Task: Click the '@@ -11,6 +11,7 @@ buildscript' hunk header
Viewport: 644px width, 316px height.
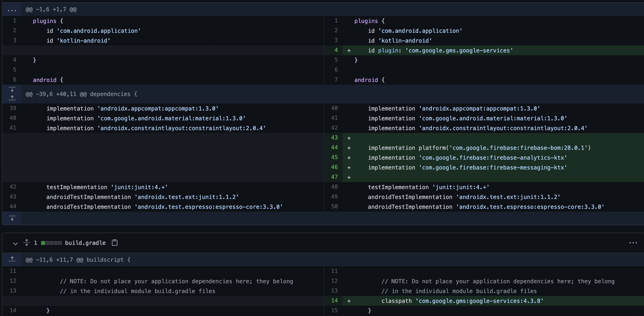Action: click(78, 260)
